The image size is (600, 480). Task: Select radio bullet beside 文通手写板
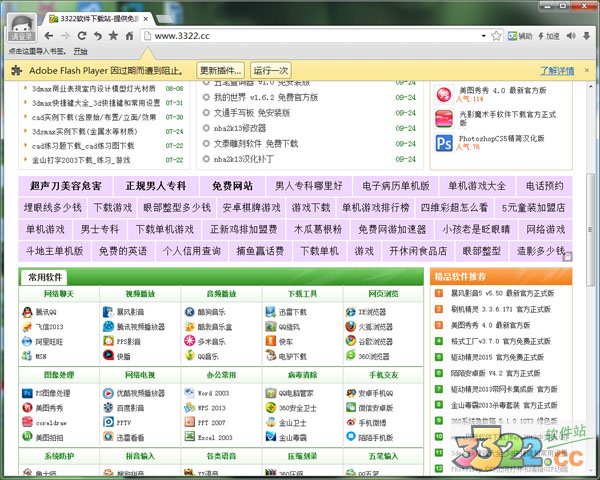tap(206, 113)
